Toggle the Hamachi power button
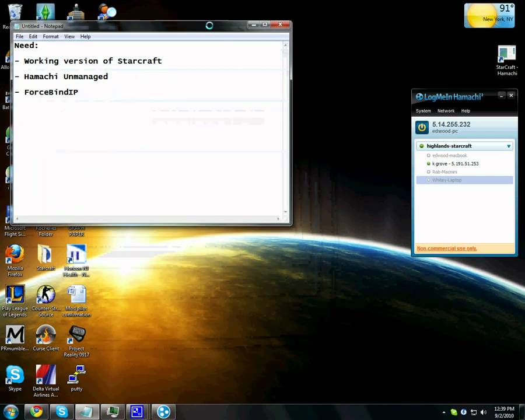Image resolution: width=525 pixels, height=420 pixels. [x=422, y=128]
